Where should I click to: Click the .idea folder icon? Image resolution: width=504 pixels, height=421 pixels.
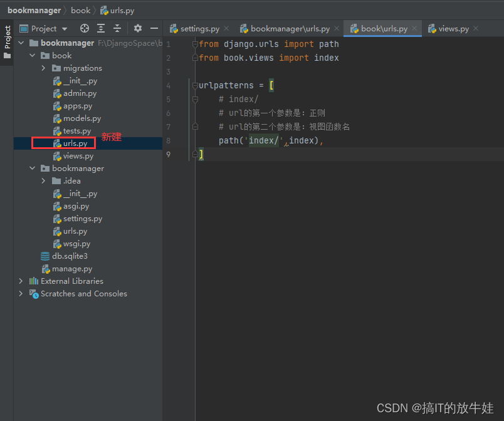coord(56,181)
